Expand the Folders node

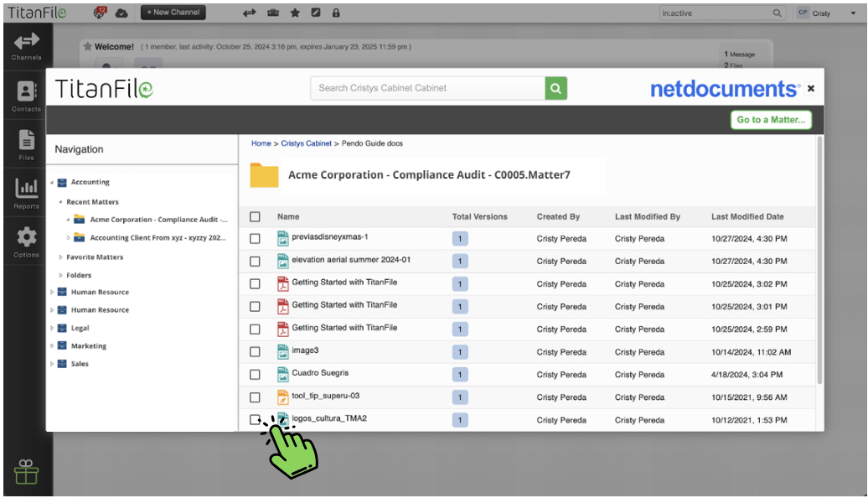point(61,275)
